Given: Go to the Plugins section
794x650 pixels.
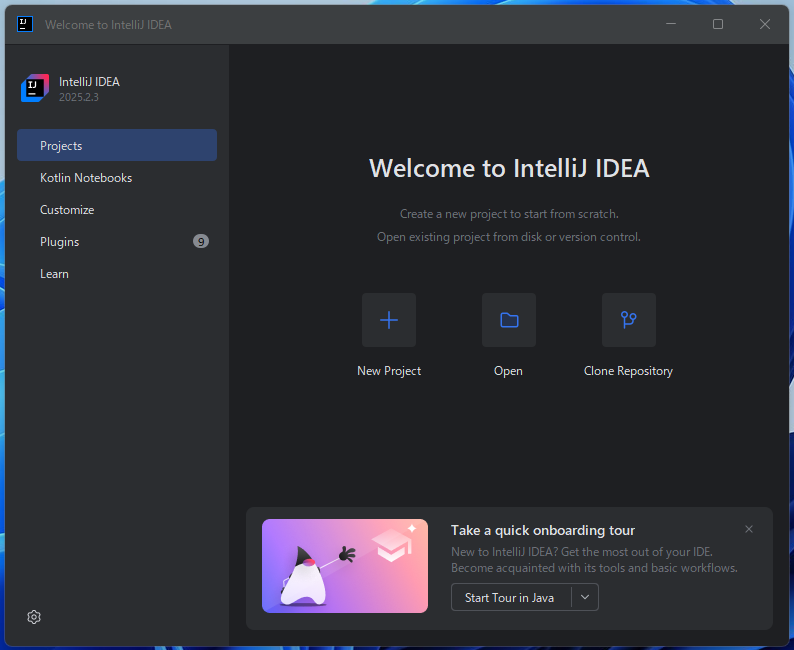Looking at the screenshot, I should [x=60, y=242].
